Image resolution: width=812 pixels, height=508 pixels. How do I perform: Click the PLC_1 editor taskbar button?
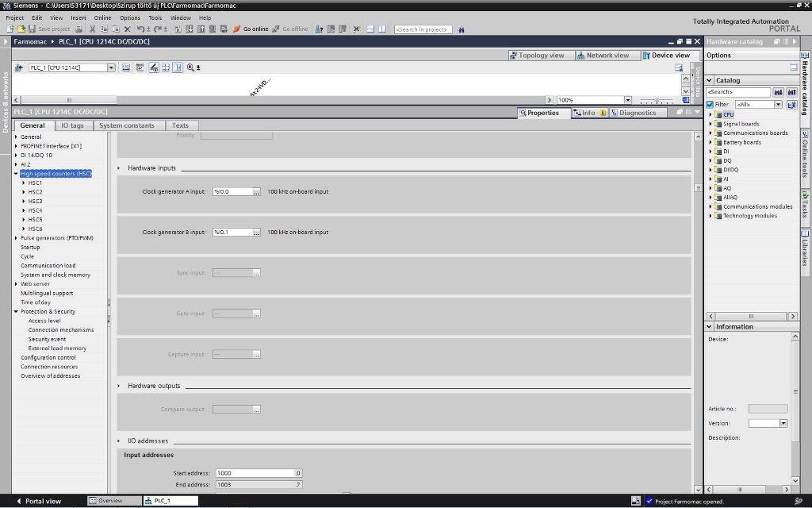[170, 501]
